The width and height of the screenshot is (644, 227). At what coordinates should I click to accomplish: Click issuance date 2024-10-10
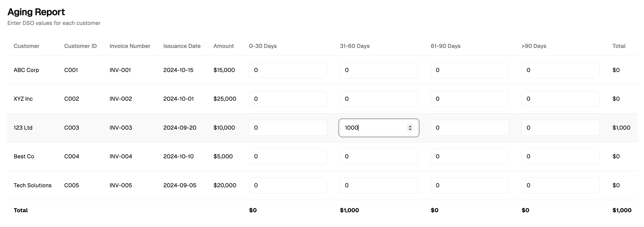[x=178, y=157]
